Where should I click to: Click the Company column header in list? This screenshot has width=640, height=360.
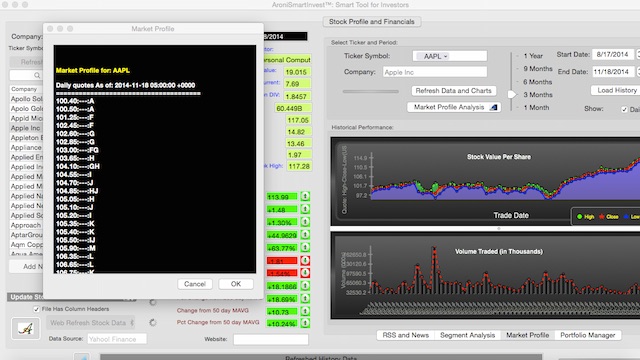(x=26, y=89)
